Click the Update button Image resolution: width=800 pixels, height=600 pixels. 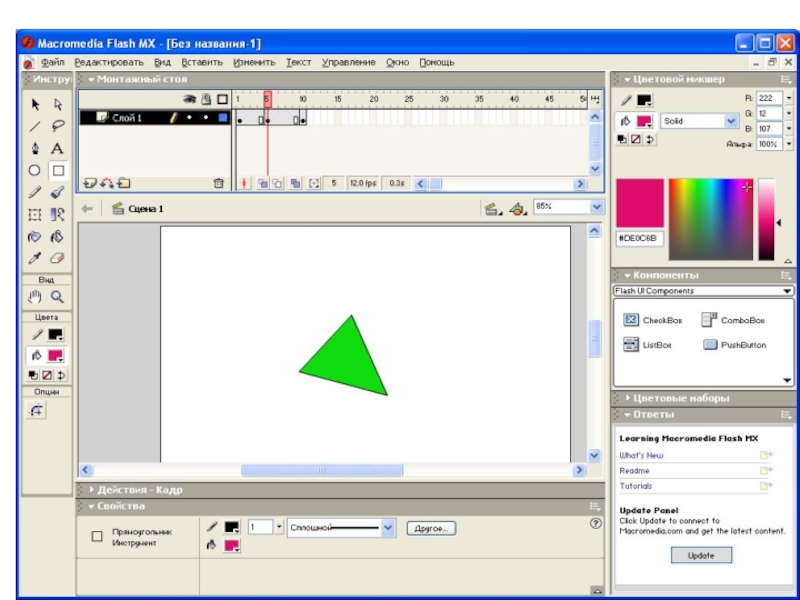[x=701, y=555]
